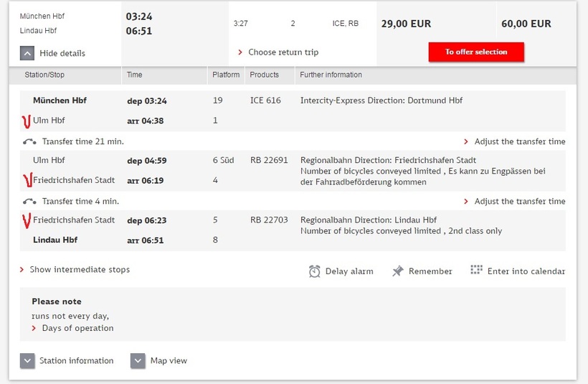The height and width of the screenshot is (384, 588).
Task: Click the Delay alarm clock icon
Action: pyautogui.click(x=314, y=271)
